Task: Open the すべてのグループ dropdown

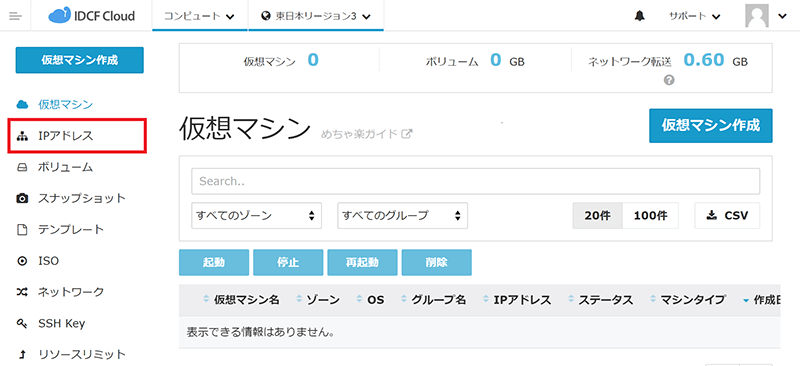Action: coord(403,215)
